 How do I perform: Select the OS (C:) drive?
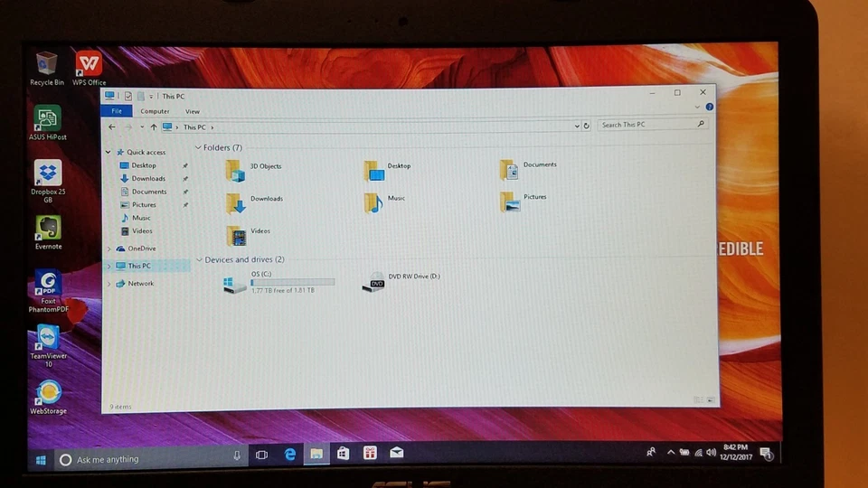tap(278, 282)
